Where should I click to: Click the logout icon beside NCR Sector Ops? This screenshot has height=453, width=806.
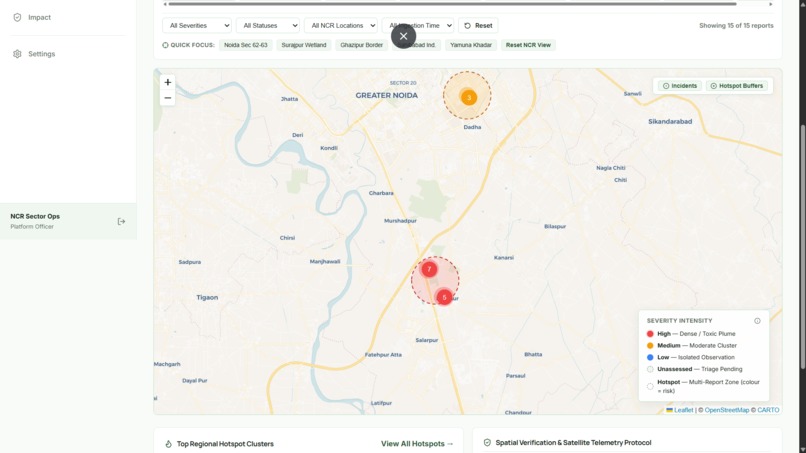pos(121,222)
